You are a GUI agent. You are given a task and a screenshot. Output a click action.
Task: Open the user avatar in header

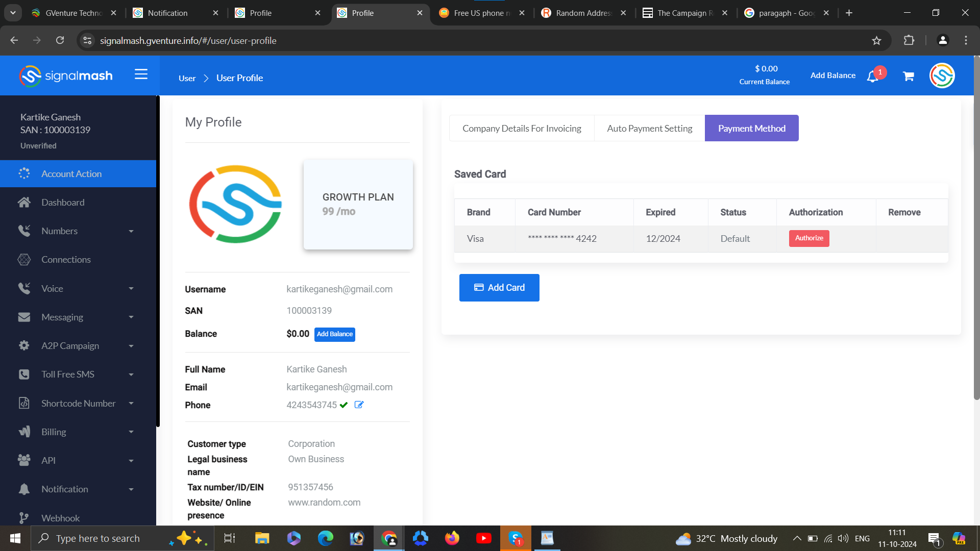(x=942, y=76)
